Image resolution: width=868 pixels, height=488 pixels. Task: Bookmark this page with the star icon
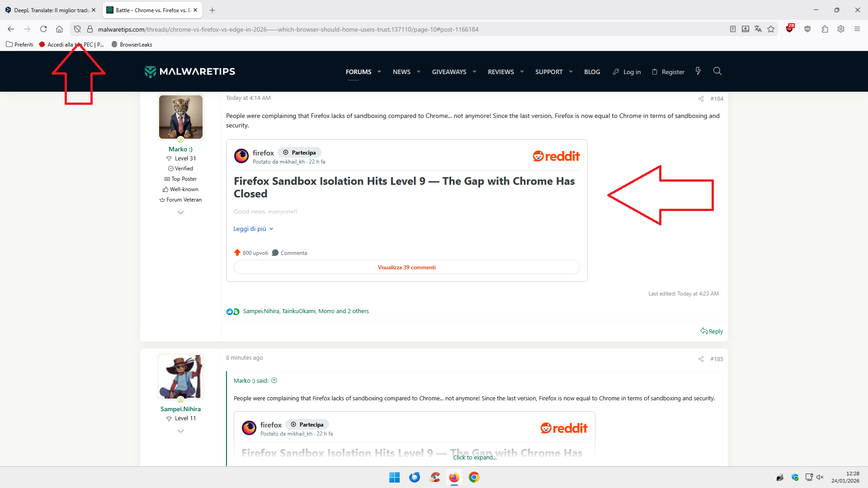pyautogui.click(x=771, y=29)
